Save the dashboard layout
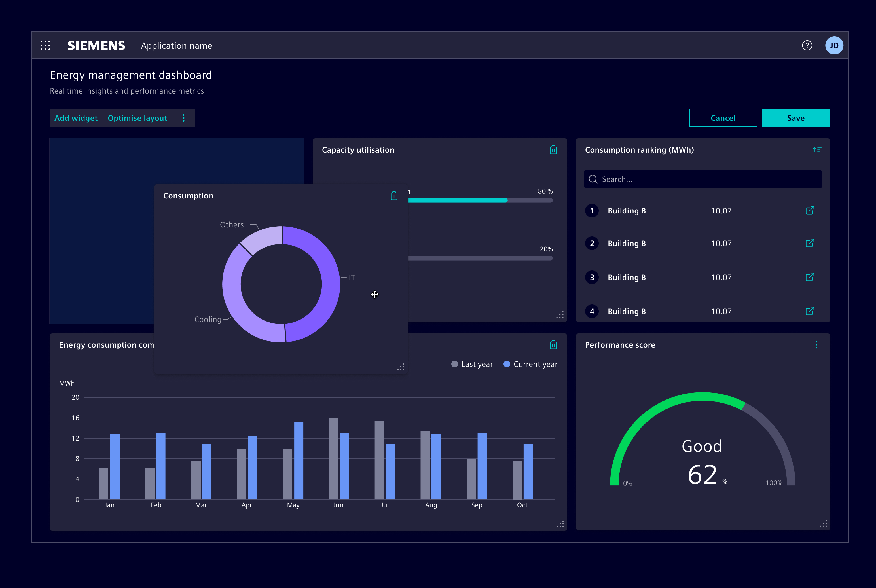The image size is (876, 588). 795,118
